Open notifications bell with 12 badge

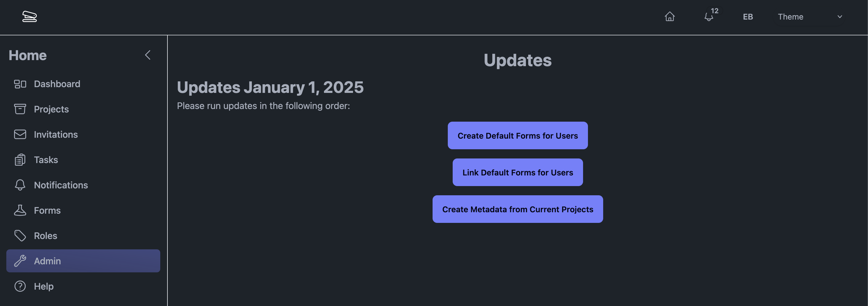(x=709, y=16)
